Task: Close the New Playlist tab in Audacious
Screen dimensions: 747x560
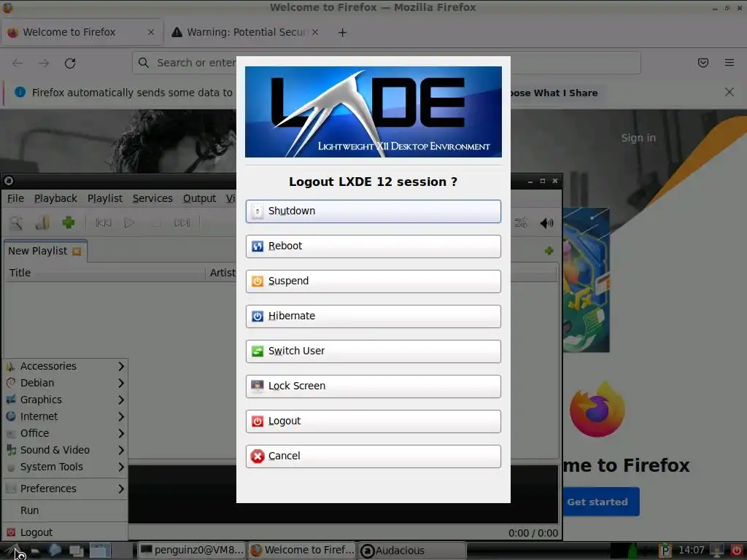Action: (76, 252)
